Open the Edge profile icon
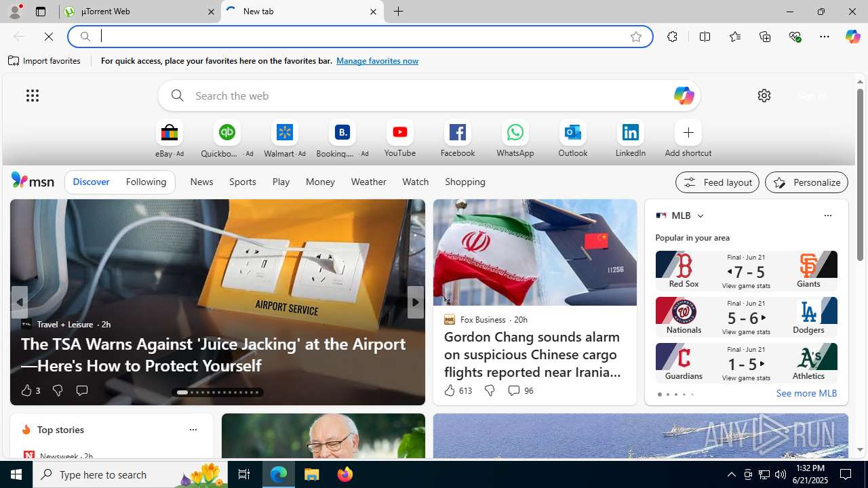The image size is (868, 488). (x=14, y=12)
